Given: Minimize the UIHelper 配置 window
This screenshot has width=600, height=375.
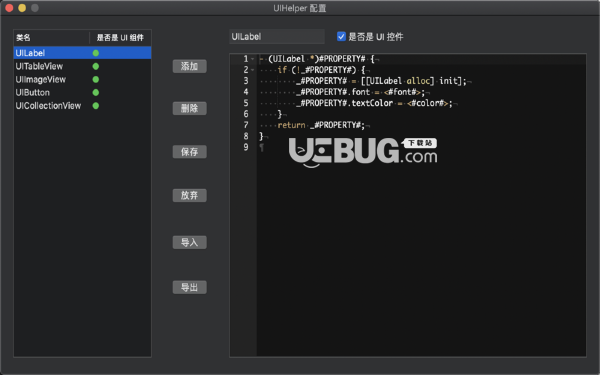Looking at the screenshot, I should coord(22,8).
